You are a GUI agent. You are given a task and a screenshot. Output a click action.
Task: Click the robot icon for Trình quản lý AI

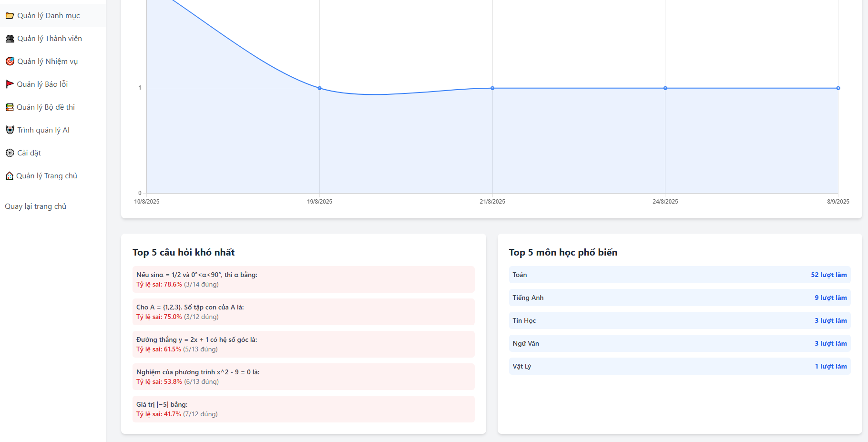(10, 130)
